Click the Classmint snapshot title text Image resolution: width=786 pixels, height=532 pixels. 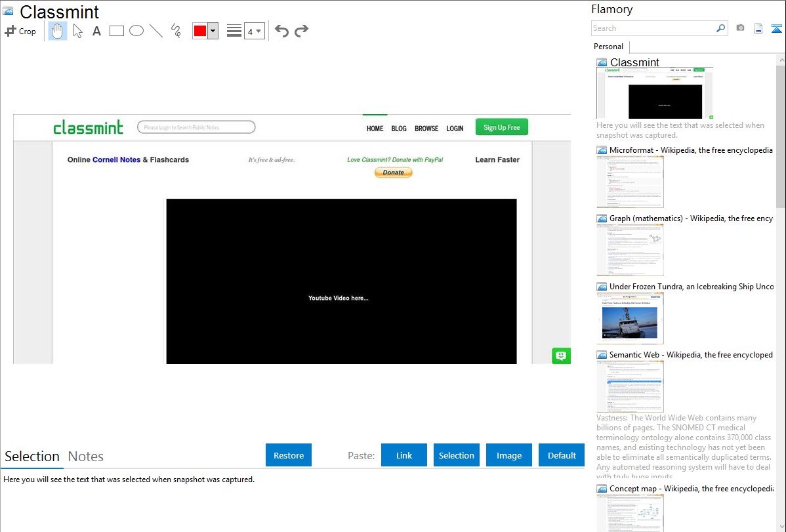tap(634, 62)
